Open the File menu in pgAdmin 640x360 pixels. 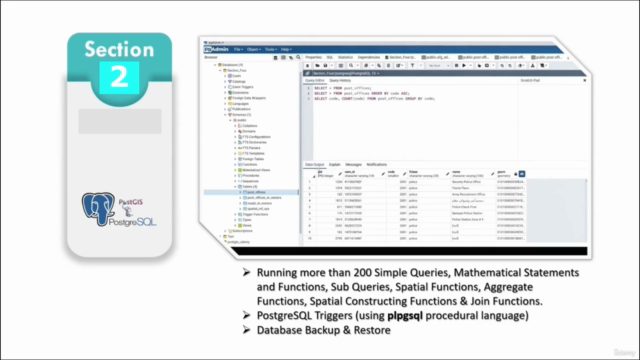point(238,49)
